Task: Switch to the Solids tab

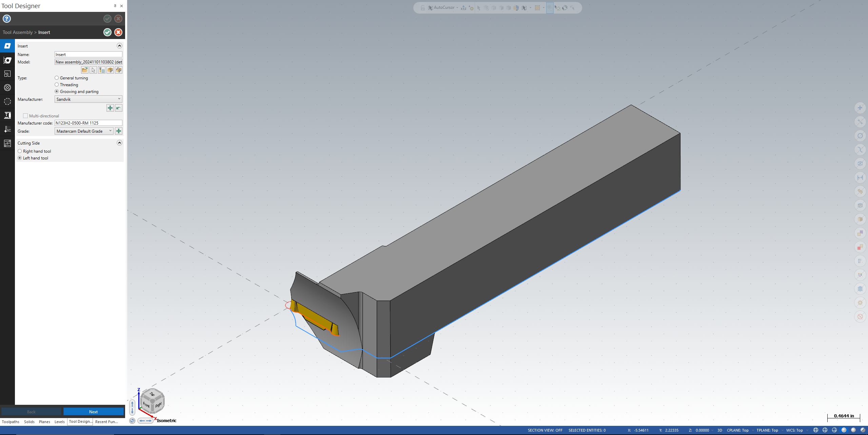Action: click(x=29, y=422)
